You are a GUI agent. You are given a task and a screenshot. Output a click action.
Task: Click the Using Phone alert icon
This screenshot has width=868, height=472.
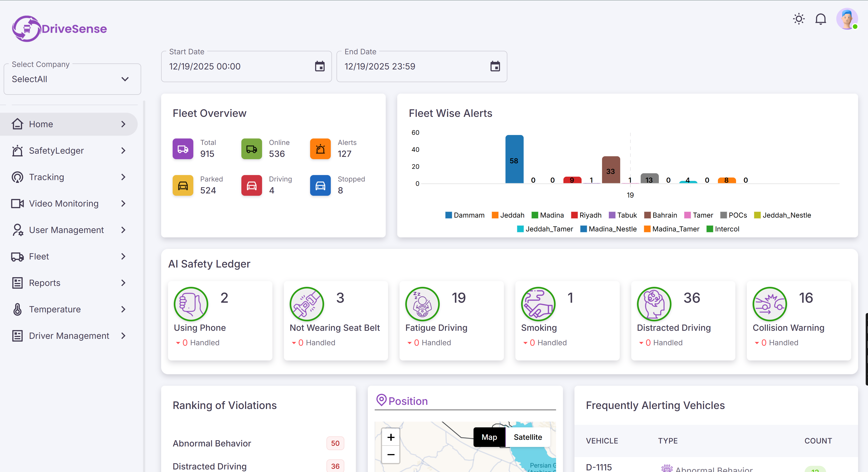click(x=191, y=304)
